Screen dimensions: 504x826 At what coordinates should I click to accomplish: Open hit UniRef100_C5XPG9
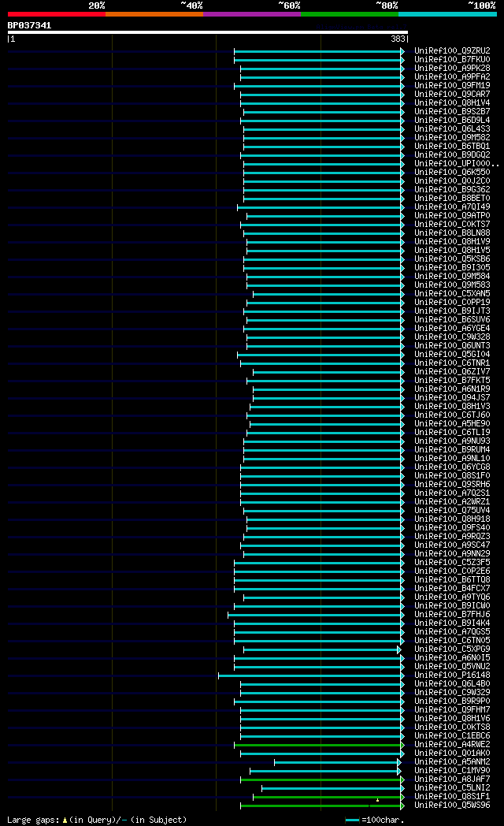pos(452,649)
